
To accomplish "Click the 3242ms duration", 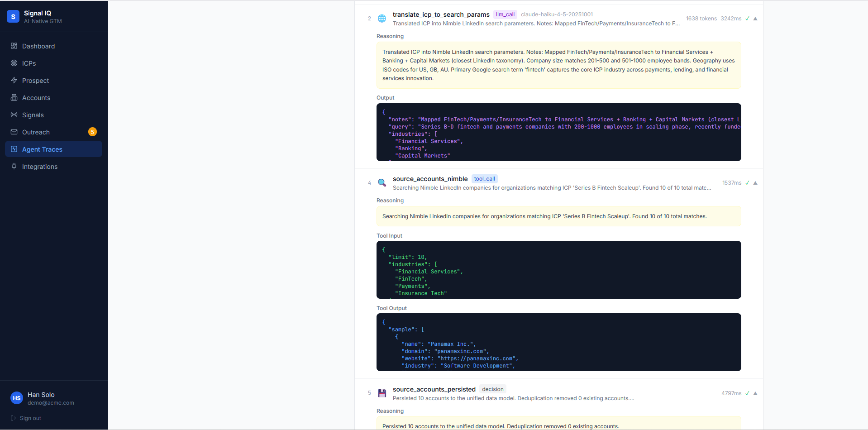I will coord(731,19).
